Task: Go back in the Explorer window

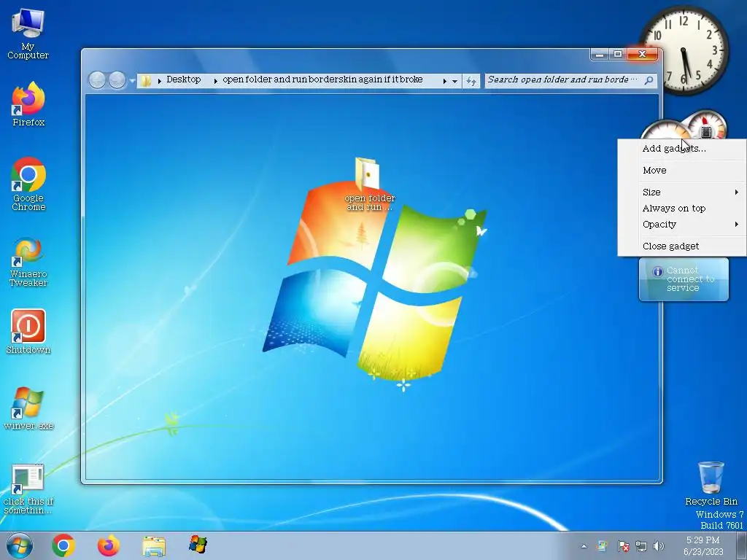Action: click(97, 80)
